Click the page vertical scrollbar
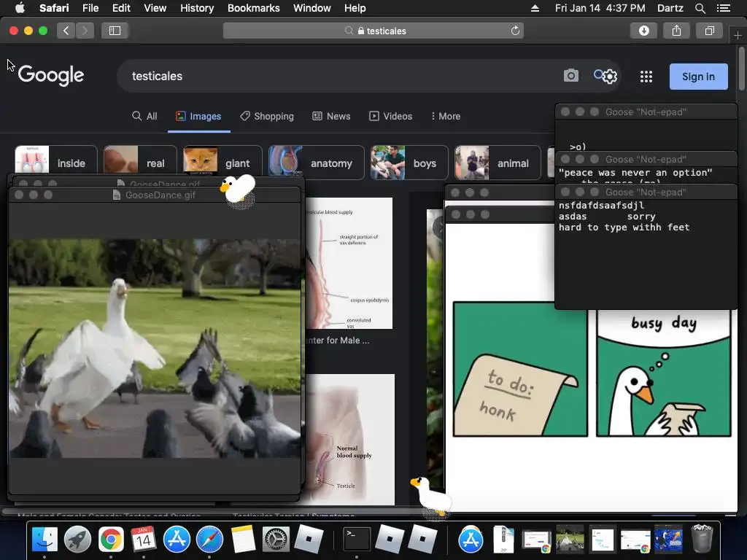 point(742,69)
